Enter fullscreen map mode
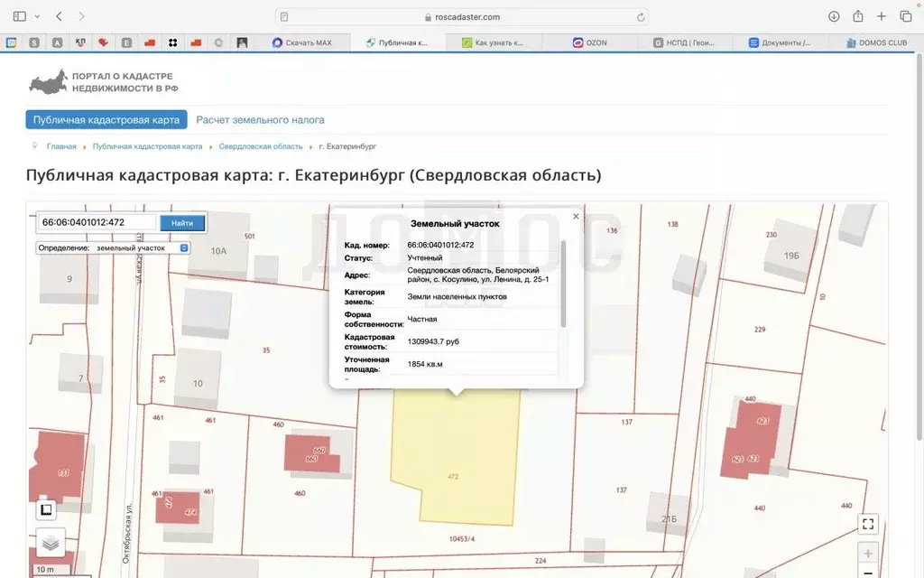 point(868,523)
